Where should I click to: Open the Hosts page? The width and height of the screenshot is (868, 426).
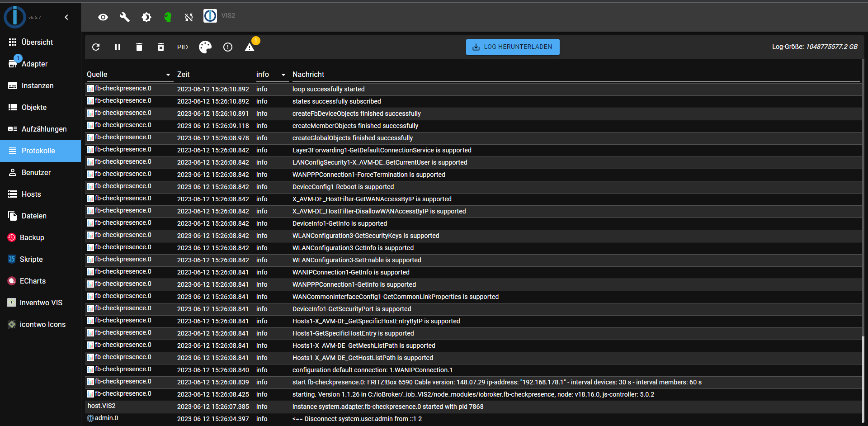[x=41, y=194]
